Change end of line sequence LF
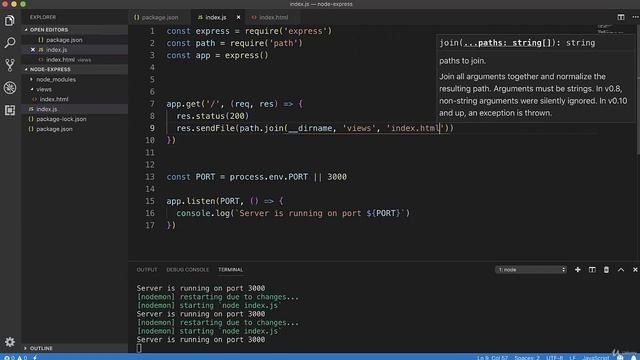The width and height of the screenshot is (640, 360). [572, 358]
